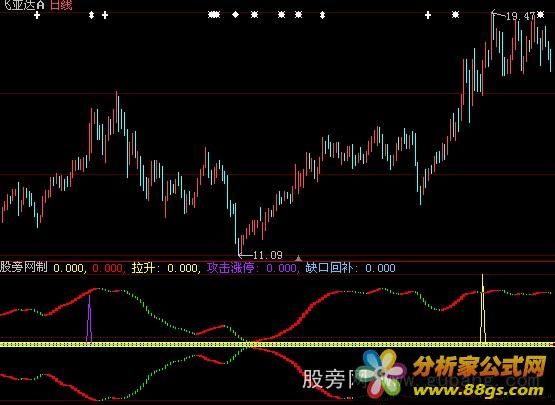The width and height of the screenshot is (555, 405).
Task: Click the red 0.000 indicator value
Action: 108,268
